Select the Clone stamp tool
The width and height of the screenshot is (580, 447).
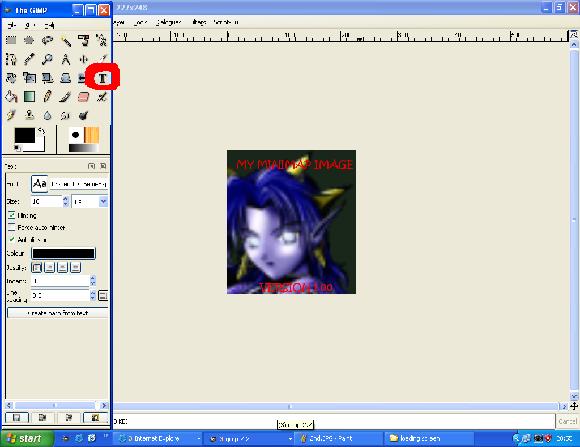coord(29,115)
